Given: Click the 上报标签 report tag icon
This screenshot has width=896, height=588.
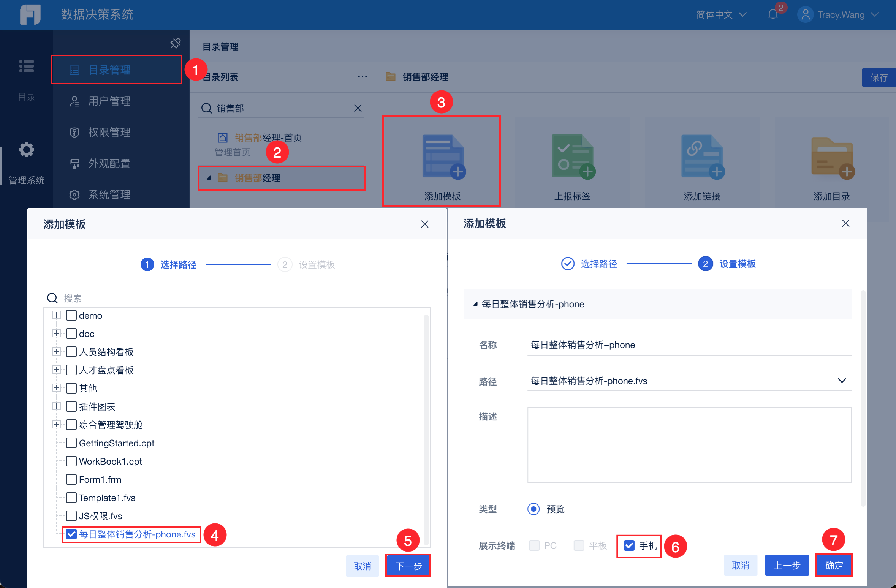Looking at the screenshot, I should coord(573,156).
